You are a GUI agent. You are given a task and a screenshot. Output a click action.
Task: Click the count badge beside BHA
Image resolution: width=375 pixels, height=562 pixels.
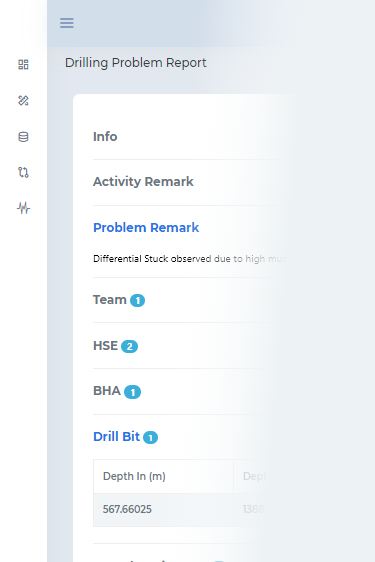point(132,392)
